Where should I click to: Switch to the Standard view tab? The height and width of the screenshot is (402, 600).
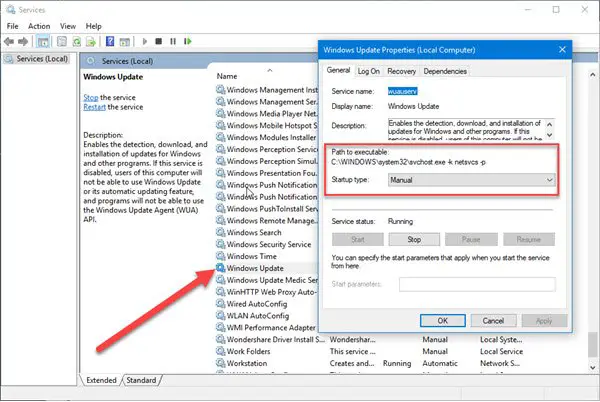pos(141,380)
